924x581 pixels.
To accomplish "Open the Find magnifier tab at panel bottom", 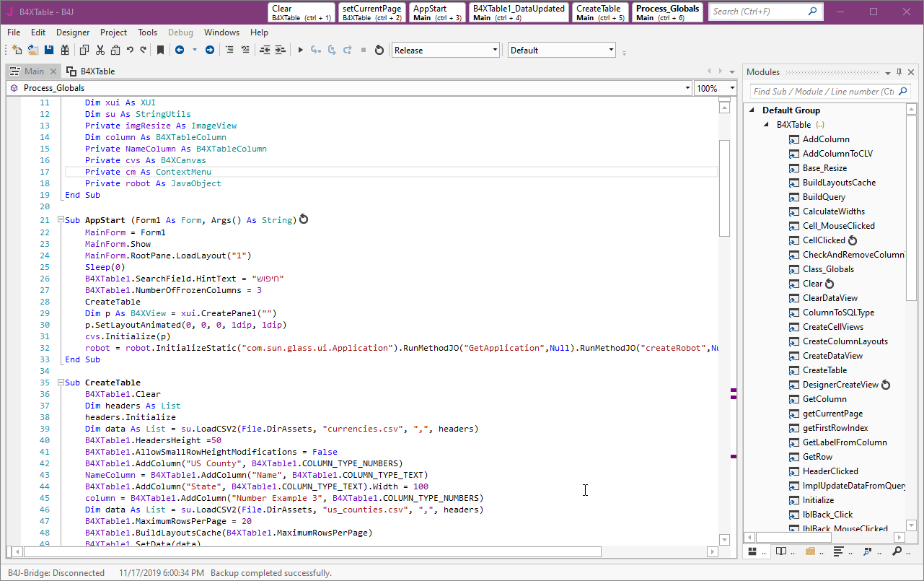I will (897, 551).
